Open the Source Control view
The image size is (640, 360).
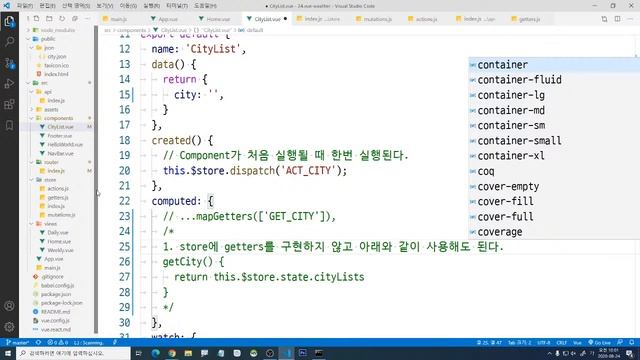(x=9, y=63)
